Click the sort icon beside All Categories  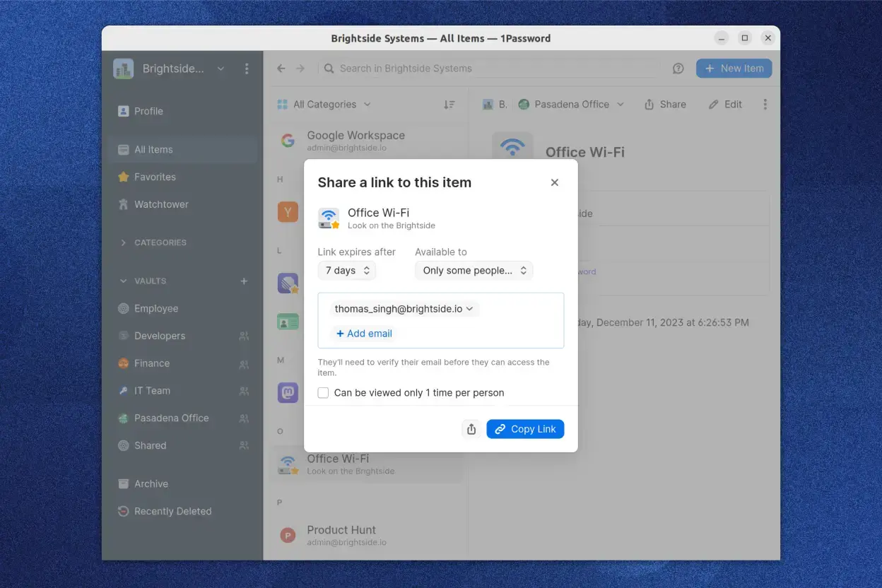click(x=449, y=104)
